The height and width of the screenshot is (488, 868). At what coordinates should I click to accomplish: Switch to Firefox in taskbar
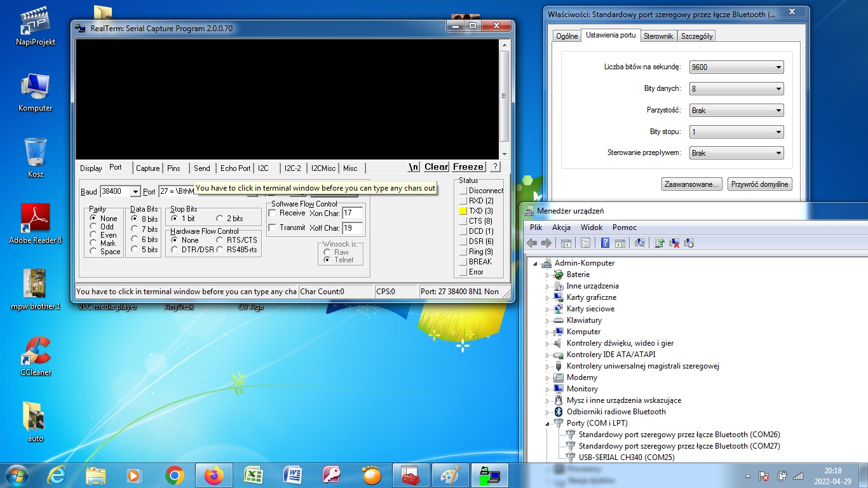pos(214,475)
